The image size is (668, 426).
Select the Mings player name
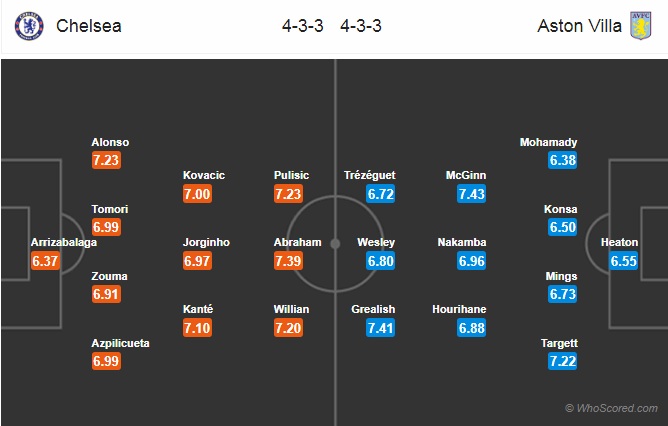(561, 276)
